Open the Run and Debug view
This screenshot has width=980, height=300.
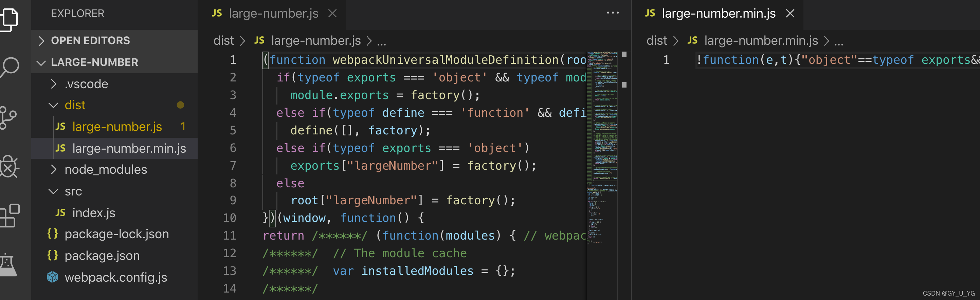9,167
